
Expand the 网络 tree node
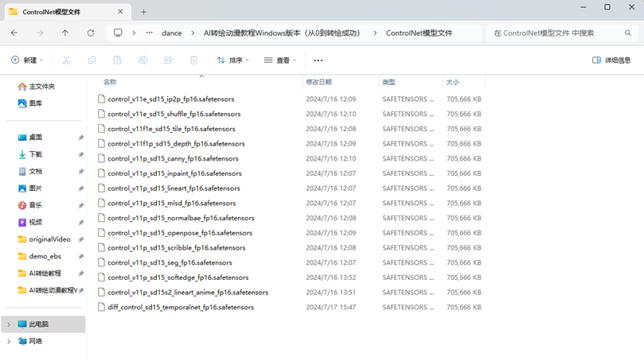click(x=9, y=341)
